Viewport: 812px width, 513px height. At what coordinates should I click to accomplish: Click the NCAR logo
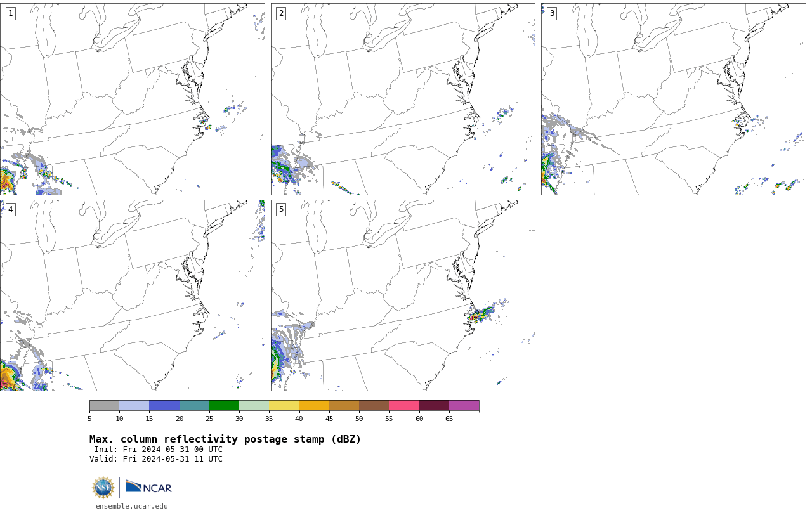click(x=148, y=487)
